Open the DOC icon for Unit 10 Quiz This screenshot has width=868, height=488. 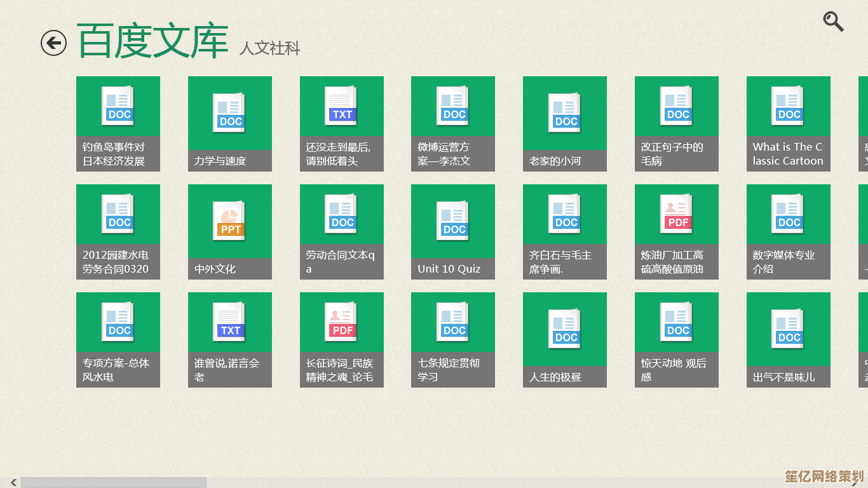pyautogui.click(x=453, y=220)
